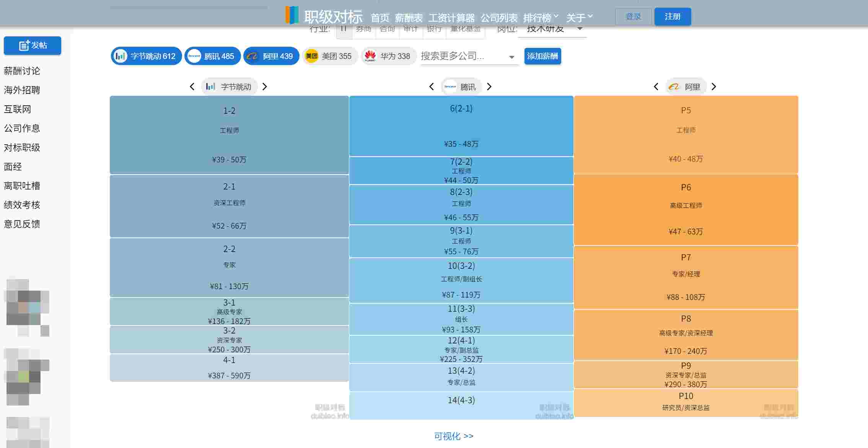Enable the 华为 338 company chip
The width and height of the screenshot is (868, 448).
tap(389, 56)
